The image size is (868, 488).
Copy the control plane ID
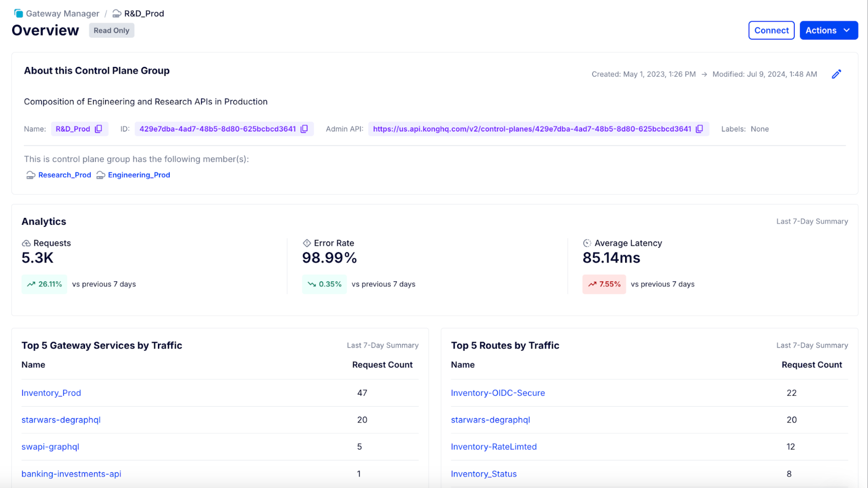(304, 129)
